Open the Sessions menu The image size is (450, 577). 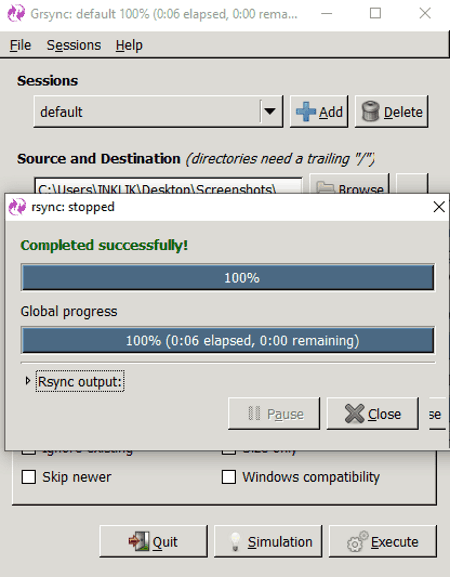tap(74, 45)
